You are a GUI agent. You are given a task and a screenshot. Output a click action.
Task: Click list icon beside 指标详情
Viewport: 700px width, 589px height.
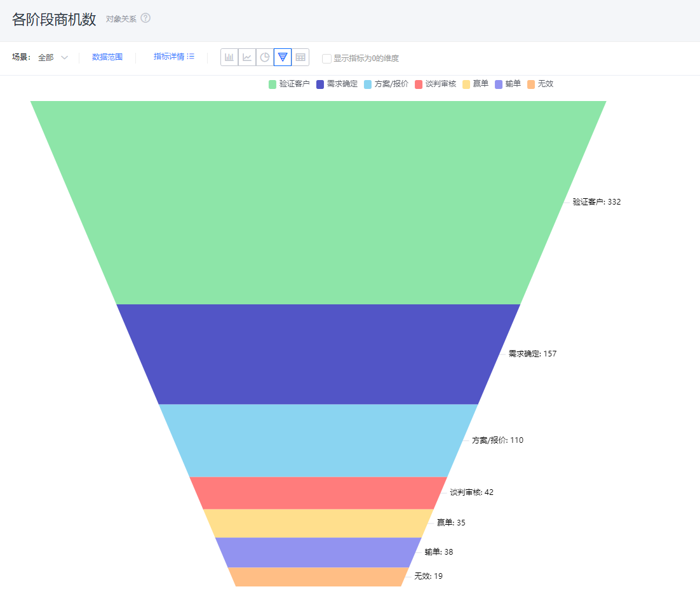(191, 57)
